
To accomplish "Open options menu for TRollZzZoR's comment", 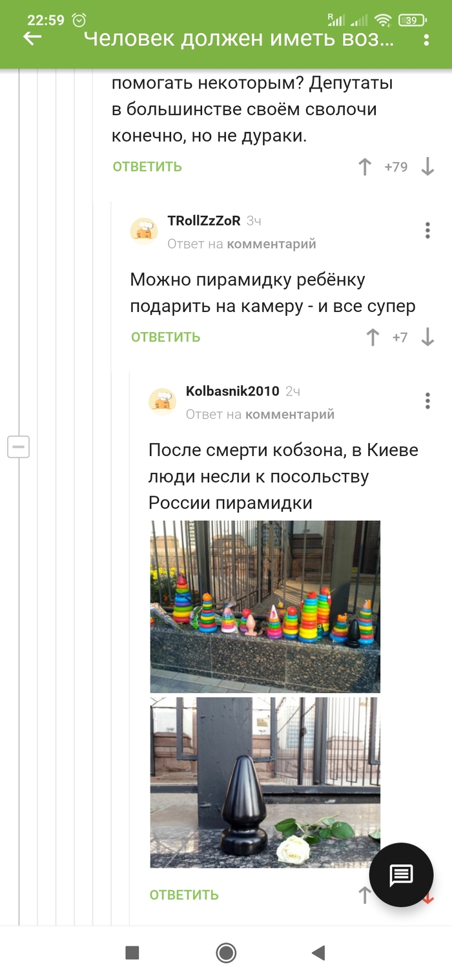I will (x=427, y=231).
